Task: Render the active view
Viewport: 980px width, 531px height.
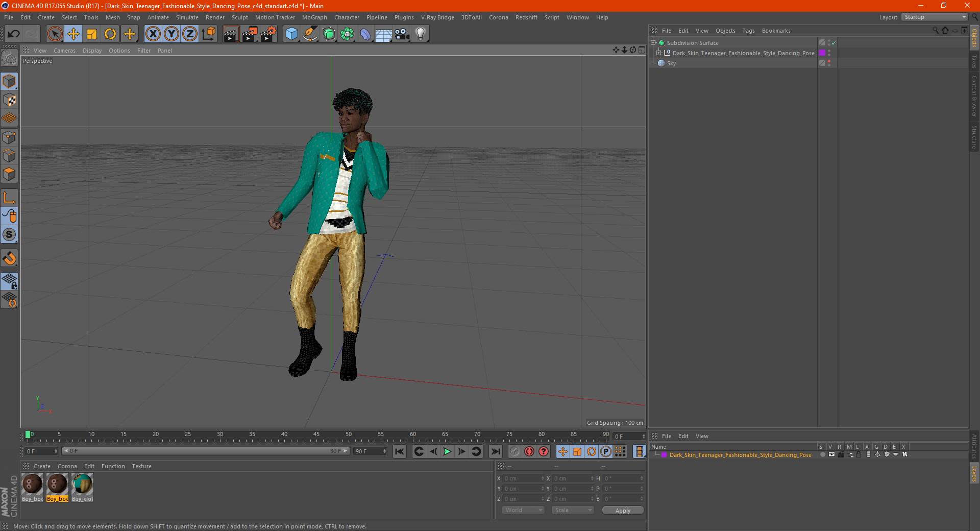Action: click(x=231, y=34)
